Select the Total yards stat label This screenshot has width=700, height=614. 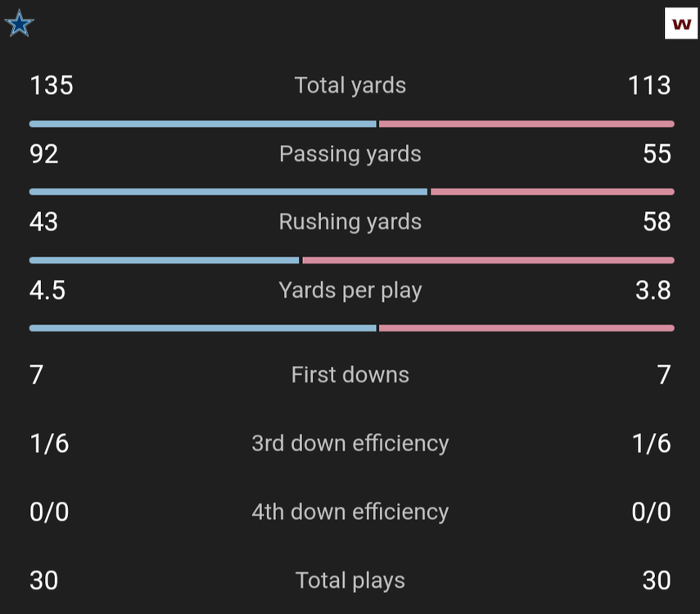click(350, 85)
